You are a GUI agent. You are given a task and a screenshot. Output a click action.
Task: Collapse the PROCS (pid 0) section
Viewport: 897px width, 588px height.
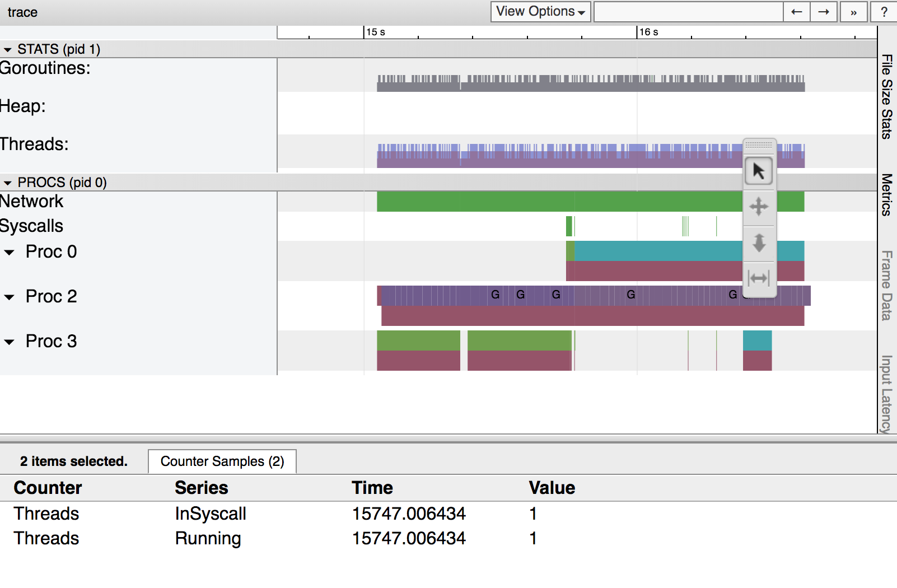(7, 183)
